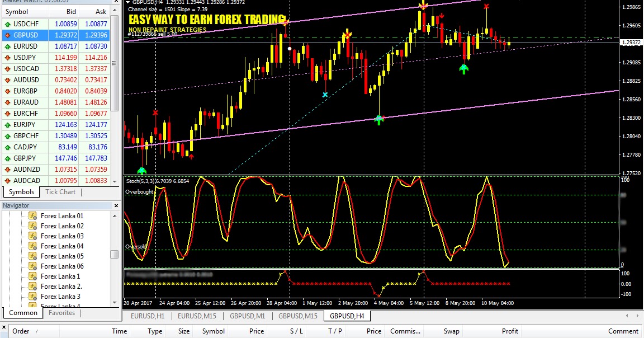Screen dimensions: 644x338
Task: Sort Market Watch by Bid column
Action: point(64,12)
